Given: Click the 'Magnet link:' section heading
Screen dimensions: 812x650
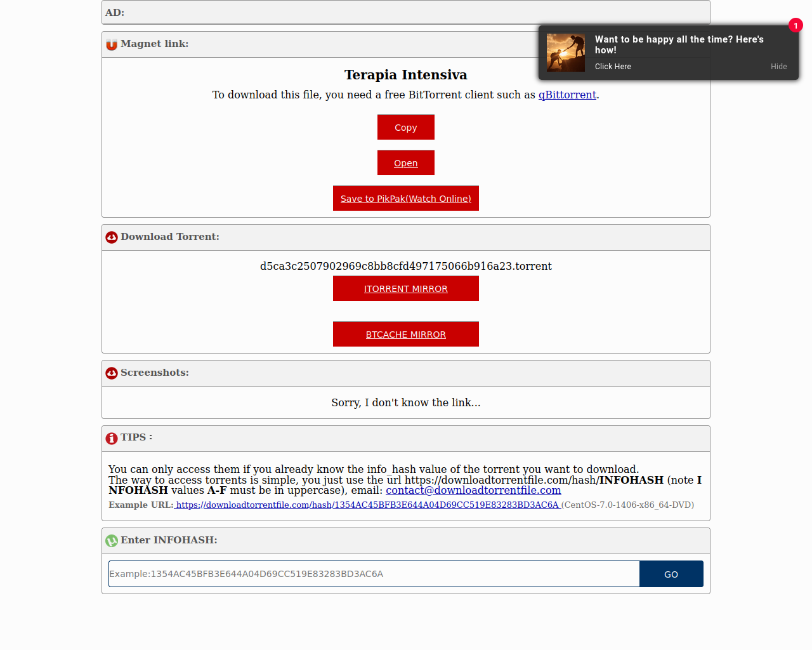Looking at the screenshot, I should pos(155,44).
